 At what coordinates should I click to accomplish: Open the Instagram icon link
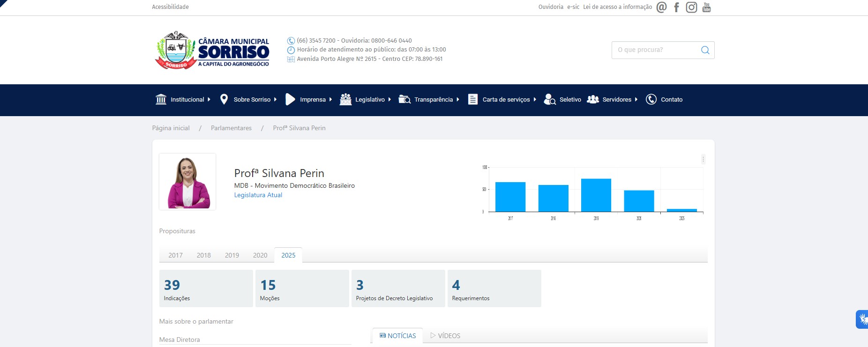pyautogui.click(x=691, y=7)
